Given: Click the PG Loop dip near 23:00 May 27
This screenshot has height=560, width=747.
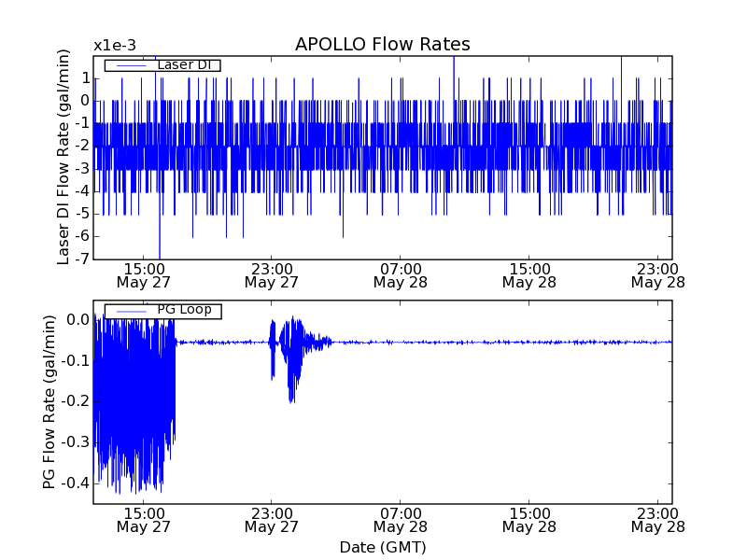Looking at the screenshot, I should coord(291,392).
